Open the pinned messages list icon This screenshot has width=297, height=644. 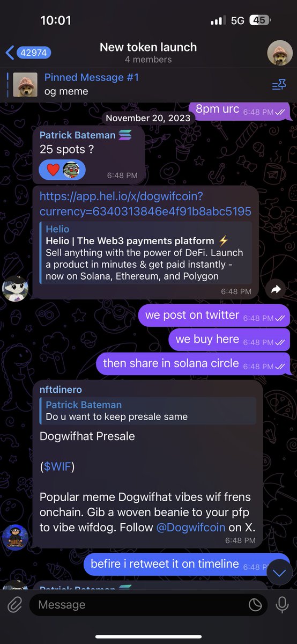[279, 84]
